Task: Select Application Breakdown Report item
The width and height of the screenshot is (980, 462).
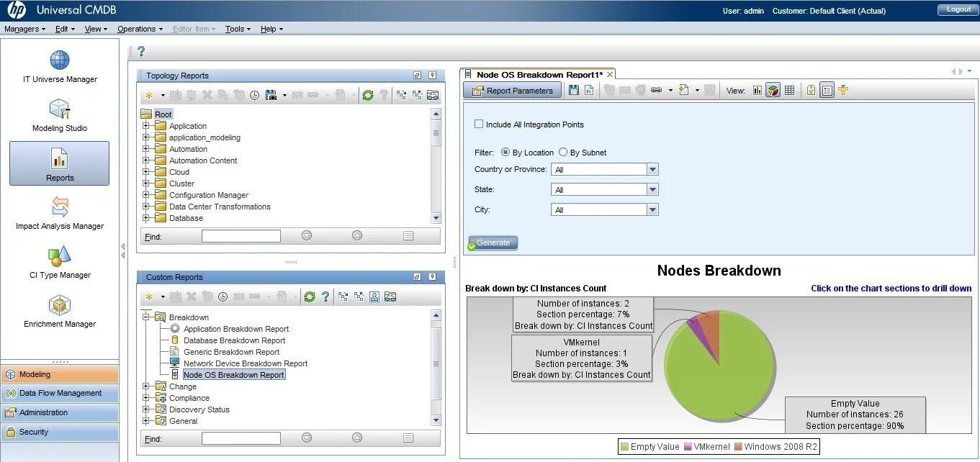Action: pos(236,329)
